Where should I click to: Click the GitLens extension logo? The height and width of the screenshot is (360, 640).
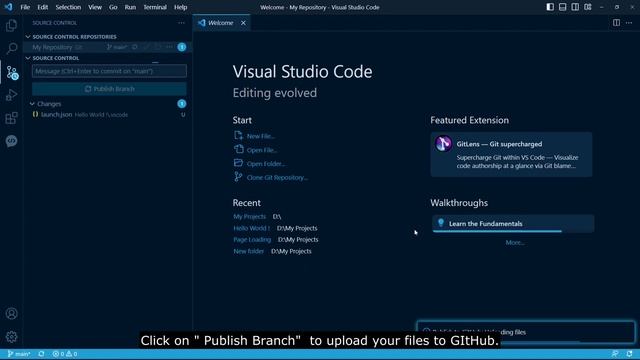click(x=443, y=144)
